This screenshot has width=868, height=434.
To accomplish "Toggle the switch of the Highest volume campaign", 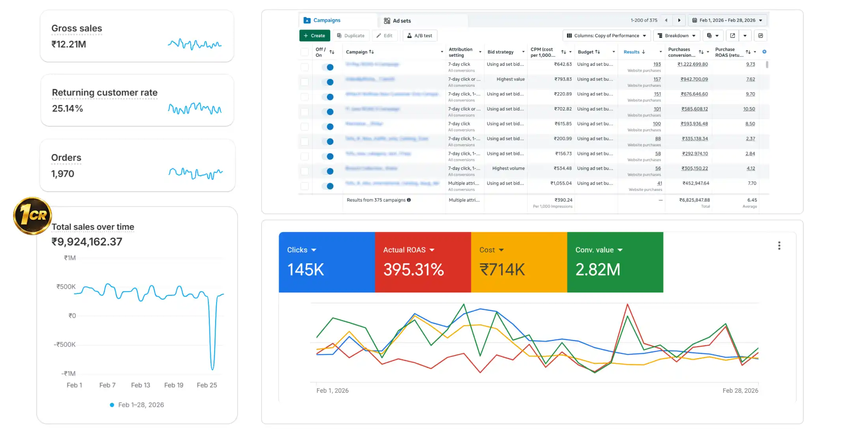I will point(328,171).
